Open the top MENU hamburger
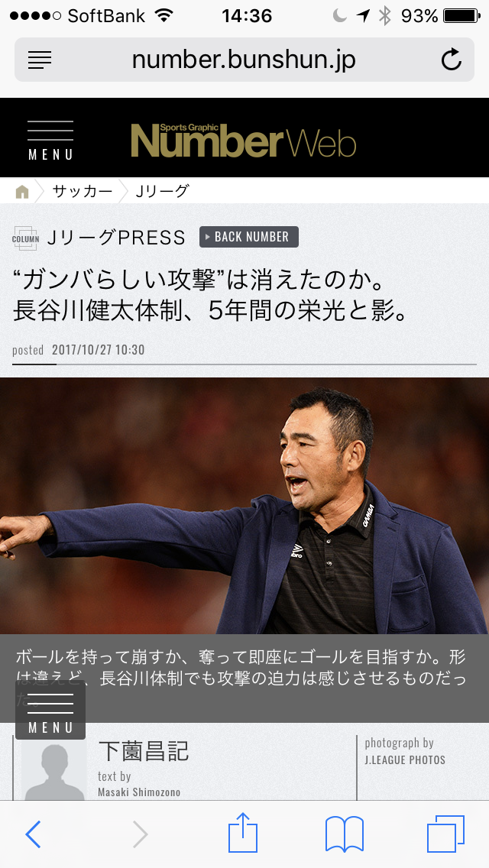 tap(50, 140)
